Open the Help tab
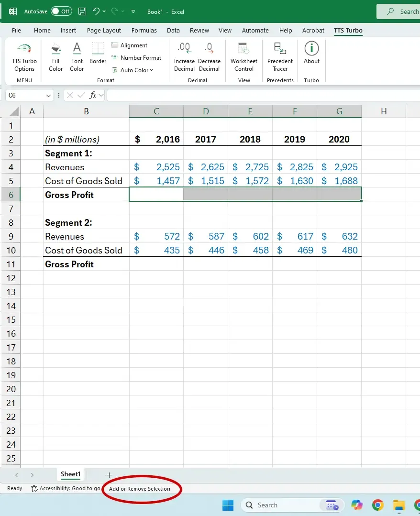This screenshot has height=516, width=420. click(286, 30)
